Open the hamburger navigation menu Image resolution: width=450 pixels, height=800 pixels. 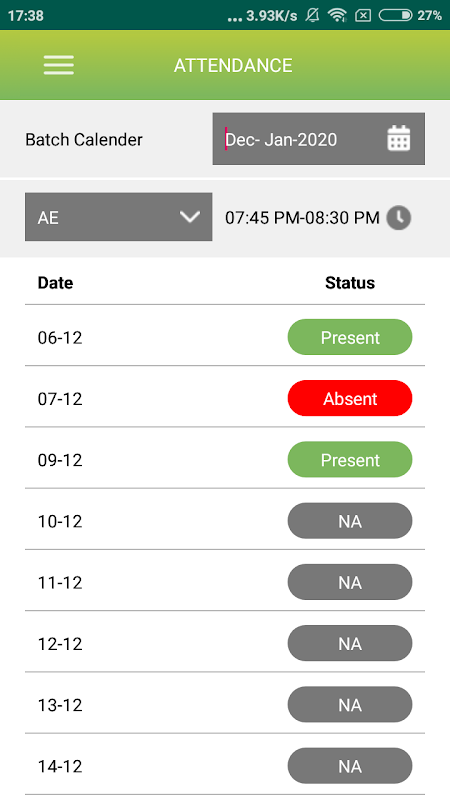pos(59,65)
